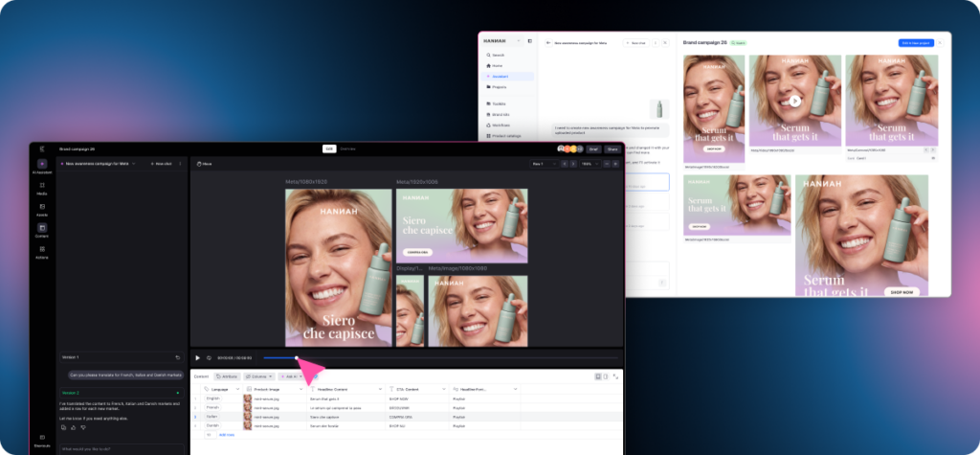
Task: Play the video ad in Brand campaign 26 preview
Action: pos(794,101)
